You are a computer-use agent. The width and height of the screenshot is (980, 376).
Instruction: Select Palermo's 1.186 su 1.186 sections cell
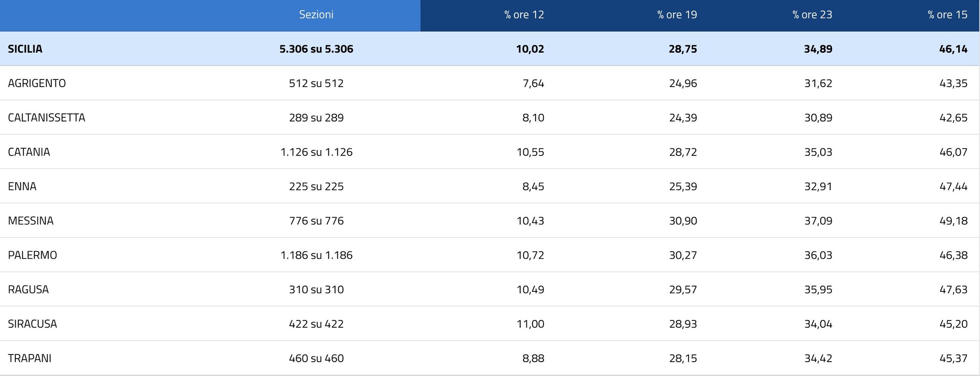coord(316,255)
